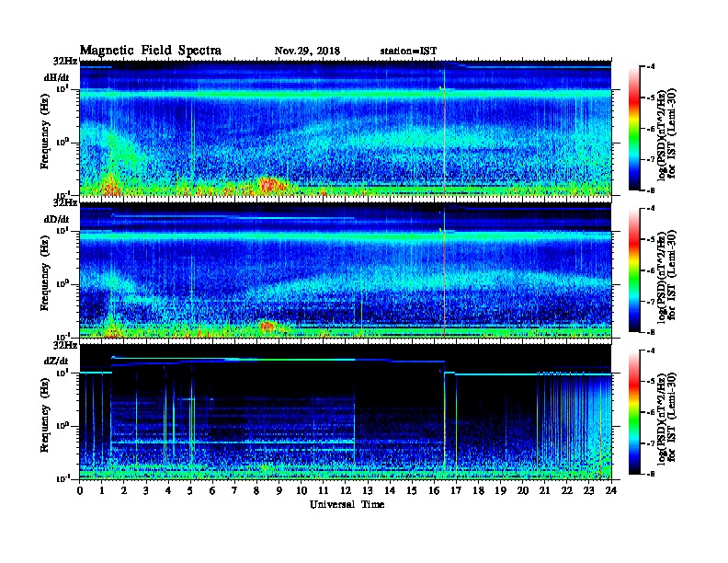The image size is (728, 563).
Task: Click hour tick label "12" on the time axis
Action: pos(346,490)
